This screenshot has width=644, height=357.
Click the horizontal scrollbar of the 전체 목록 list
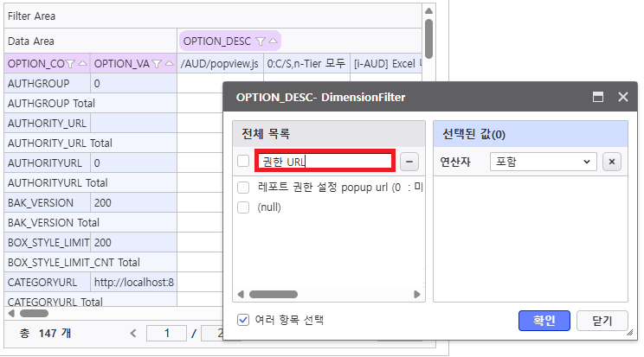(x=274, y=295)
